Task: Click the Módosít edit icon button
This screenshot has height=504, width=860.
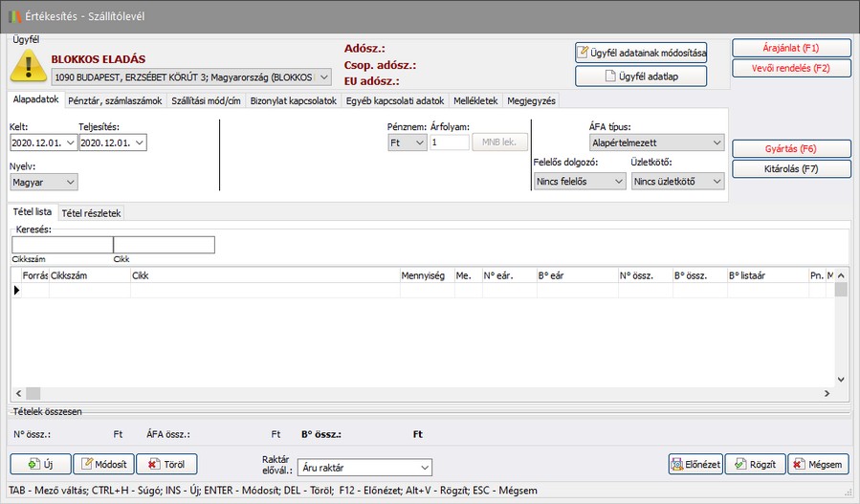Action: click(x=102, y=464)
